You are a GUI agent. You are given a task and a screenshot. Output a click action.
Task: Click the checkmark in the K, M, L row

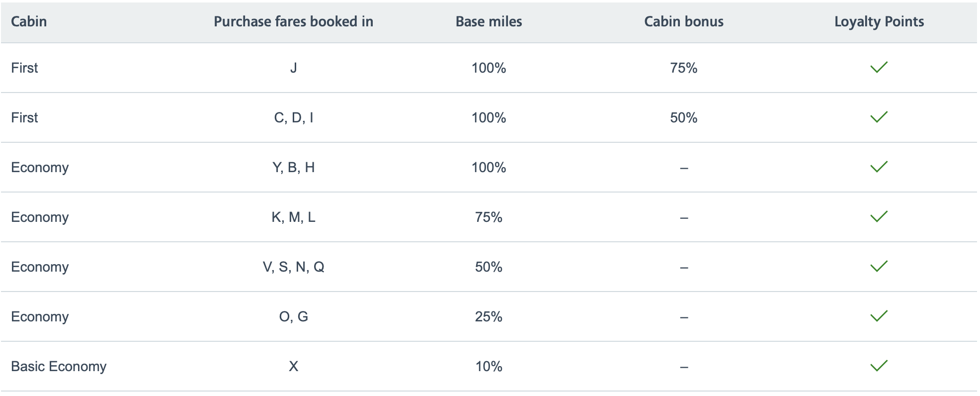pyautogui.click(x=879, y=217)
